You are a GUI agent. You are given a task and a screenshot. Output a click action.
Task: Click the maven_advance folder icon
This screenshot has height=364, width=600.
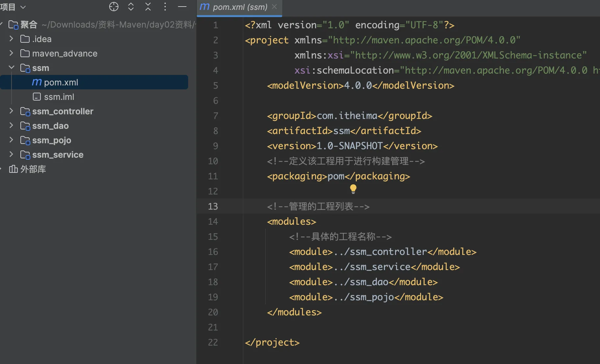tap(25, 53)
